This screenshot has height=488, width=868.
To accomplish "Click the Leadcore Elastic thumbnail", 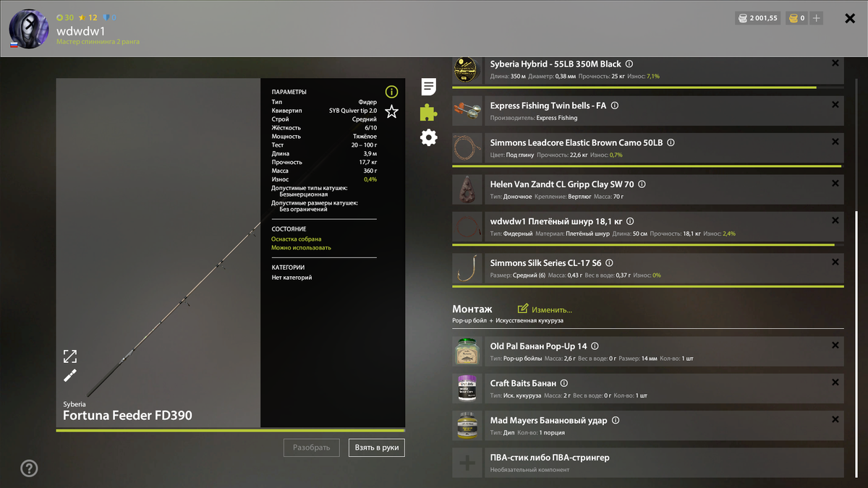I will (467, 148).
